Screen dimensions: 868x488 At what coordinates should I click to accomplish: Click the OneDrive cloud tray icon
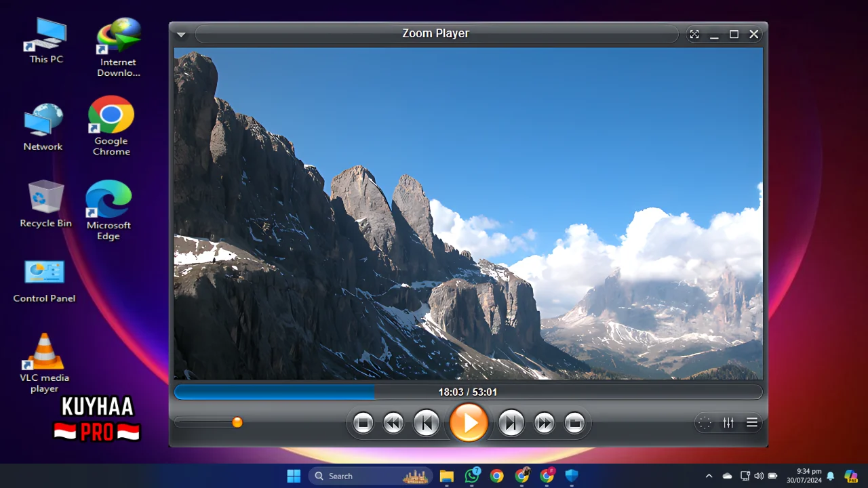click(x=728, y=476)
